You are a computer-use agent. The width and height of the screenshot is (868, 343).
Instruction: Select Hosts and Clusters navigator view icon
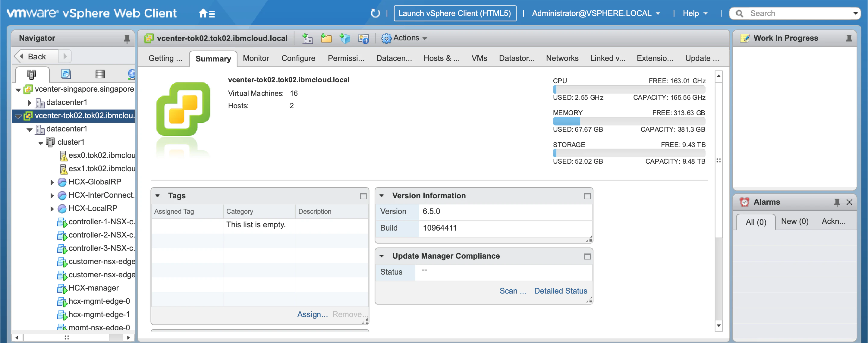tap(32, 74)
